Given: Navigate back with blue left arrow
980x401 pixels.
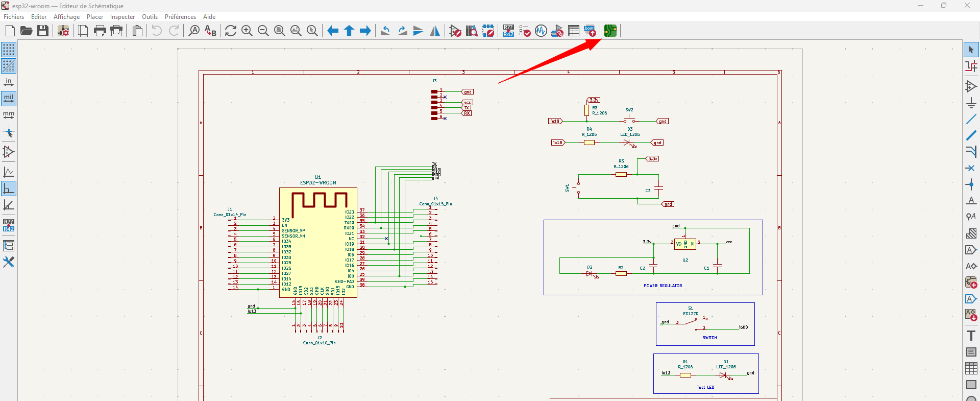Looking at the screenshot, I should click(x=333, y=31).
